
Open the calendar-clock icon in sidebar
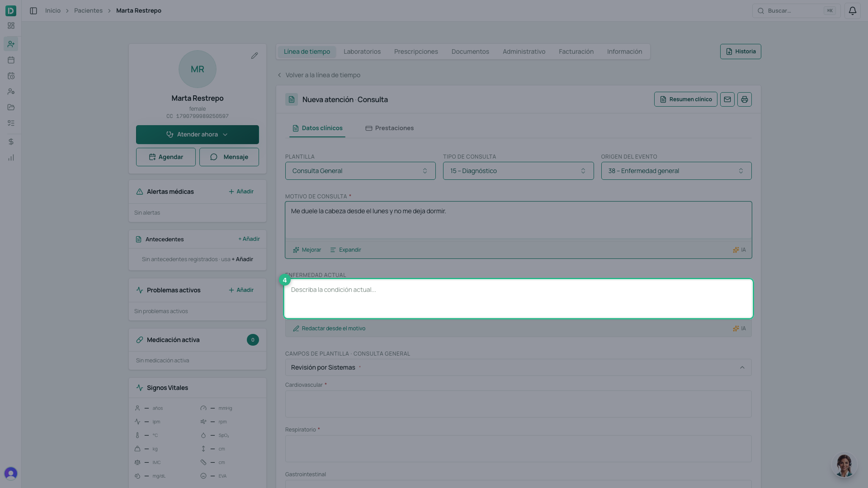pos(11,76)
